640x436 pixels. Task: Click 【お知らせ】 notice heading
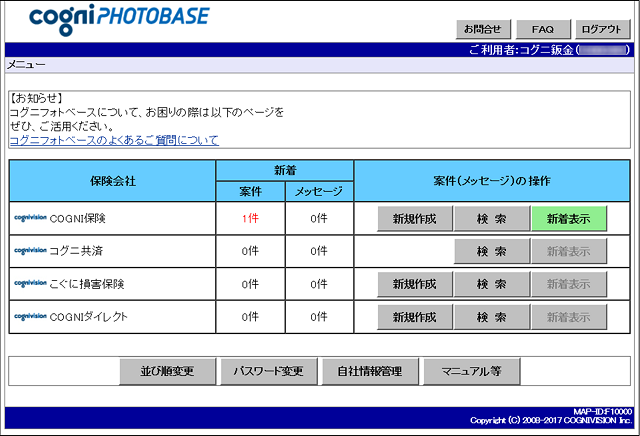tap(36, 98)
